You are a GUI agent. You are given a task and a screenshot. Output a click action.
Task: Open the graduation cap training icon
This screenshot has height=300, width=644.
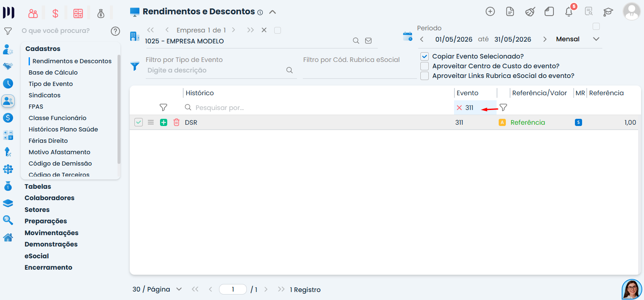[608, 12]
